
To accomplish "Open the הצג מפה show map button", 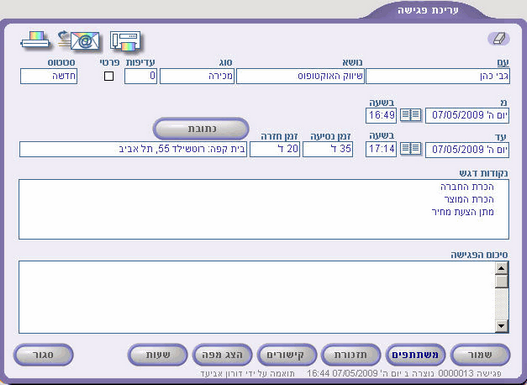I will (222, 355).
